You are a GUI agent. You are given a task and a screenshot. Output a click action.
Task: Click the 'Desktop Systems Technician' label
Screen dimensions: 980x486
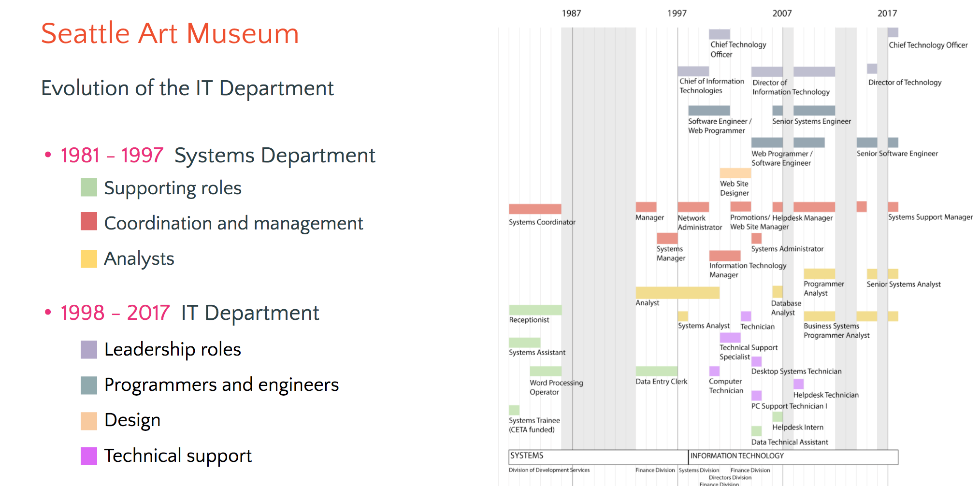coord(796,372)
